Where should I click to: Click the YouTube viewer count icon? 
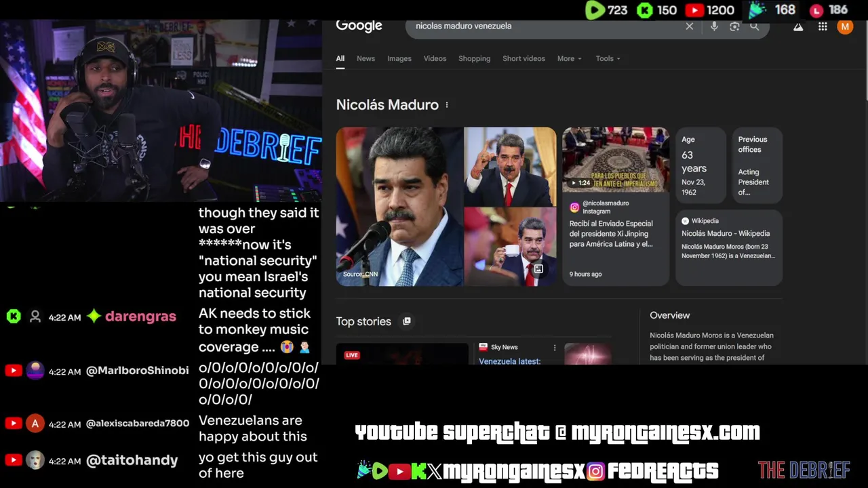click(694, 10)
